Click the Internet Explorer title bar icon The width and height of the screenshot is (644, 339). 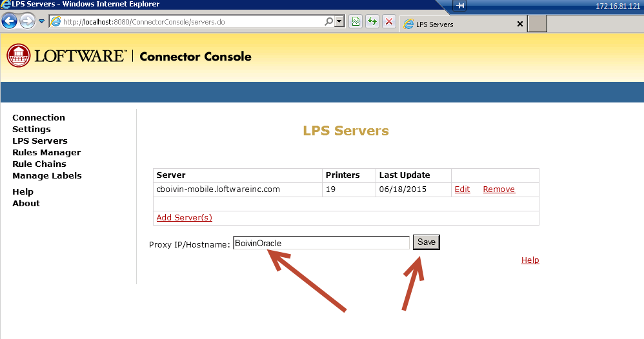coord(5,4)
